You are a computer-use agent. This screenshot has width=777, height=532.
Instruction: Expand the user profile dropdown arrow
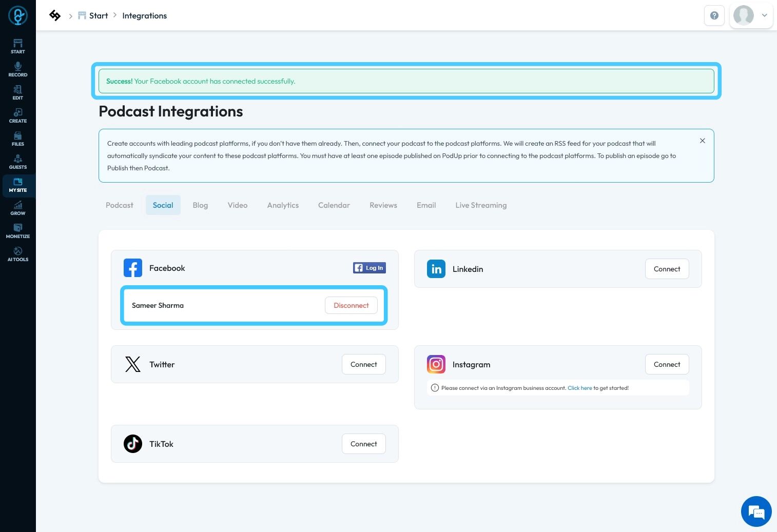[x=764, y=15]
